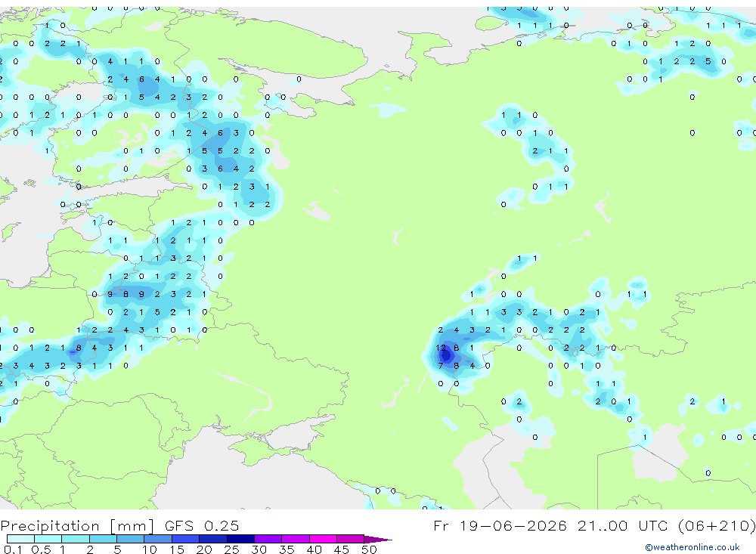Screen dimensions: 756x554
Task: Click the '12' precipitation value on the map
Action: tap(441, 348)
